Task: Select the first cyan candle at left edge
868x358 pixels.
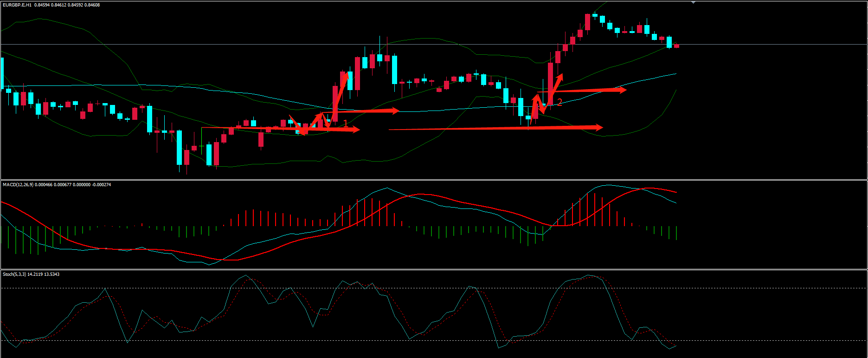Action: click(2, 73)
